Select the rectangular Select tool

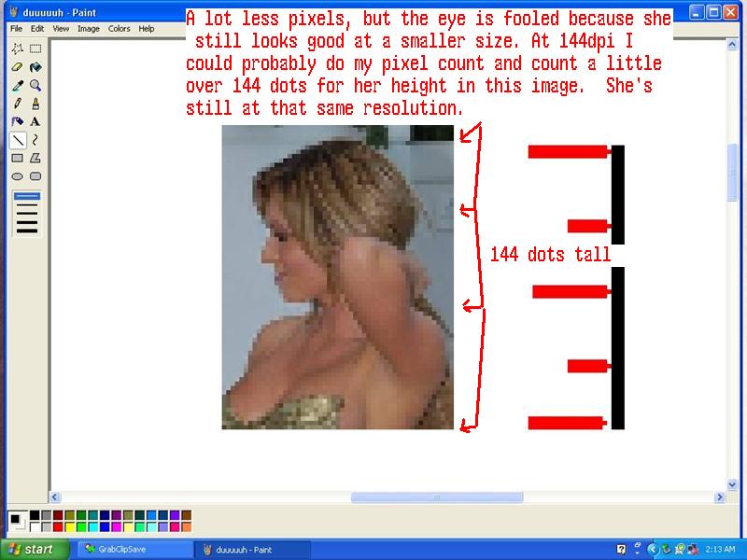click(35, 49)
